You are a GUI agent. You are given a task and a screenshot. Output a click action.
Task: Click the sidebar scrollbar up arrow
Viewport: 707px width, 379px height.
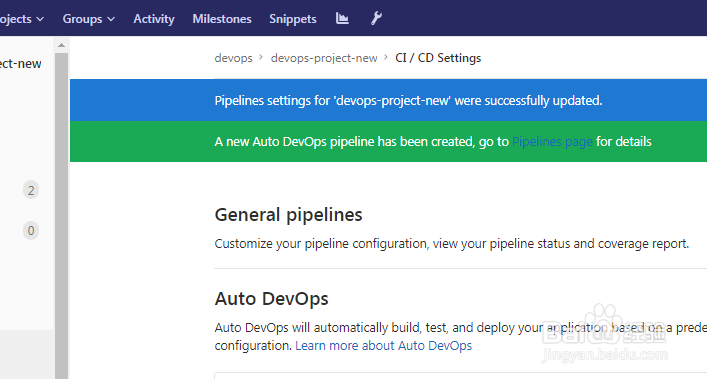tap(61, 45)
